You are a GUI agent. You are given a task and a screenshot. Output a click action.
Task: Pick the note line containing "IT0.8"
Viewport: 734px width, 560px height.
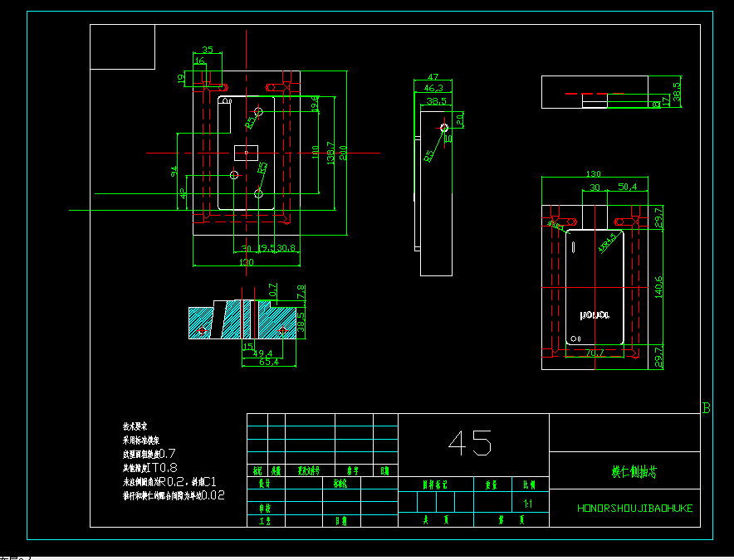[x=149, y=467]
